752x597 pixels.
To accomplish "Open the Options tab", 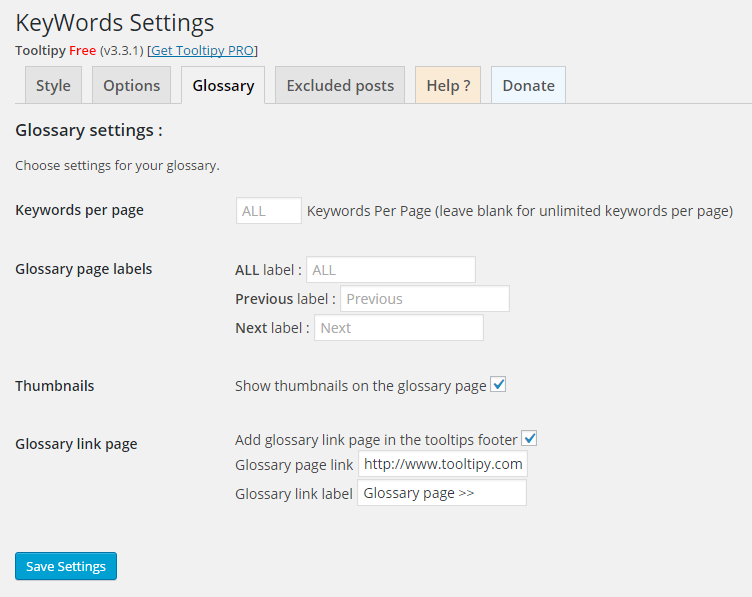I will pyautogui.click(x=131, y=85).
